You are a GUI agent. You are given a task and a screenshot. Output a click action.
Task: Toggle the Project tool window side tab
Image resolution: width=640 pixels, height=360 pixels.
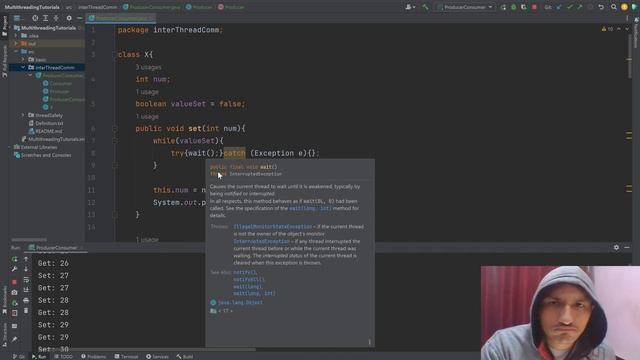coord(4,27)
